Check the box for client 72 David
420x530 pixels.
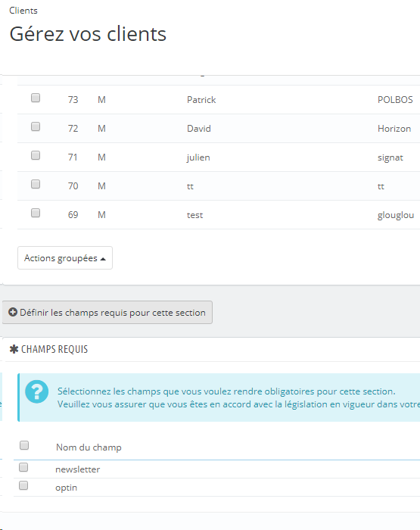pos(36,126)
